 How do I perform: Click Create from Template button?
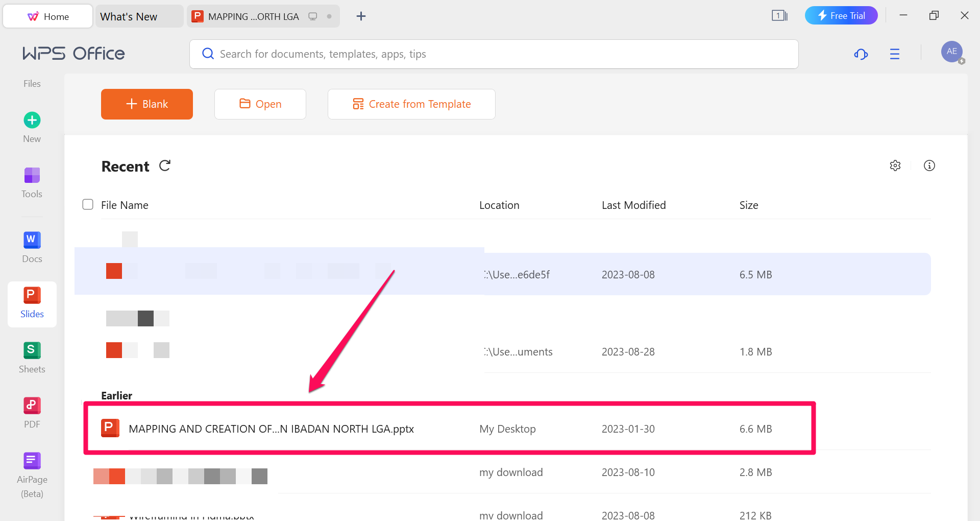[x=411, y=104]
